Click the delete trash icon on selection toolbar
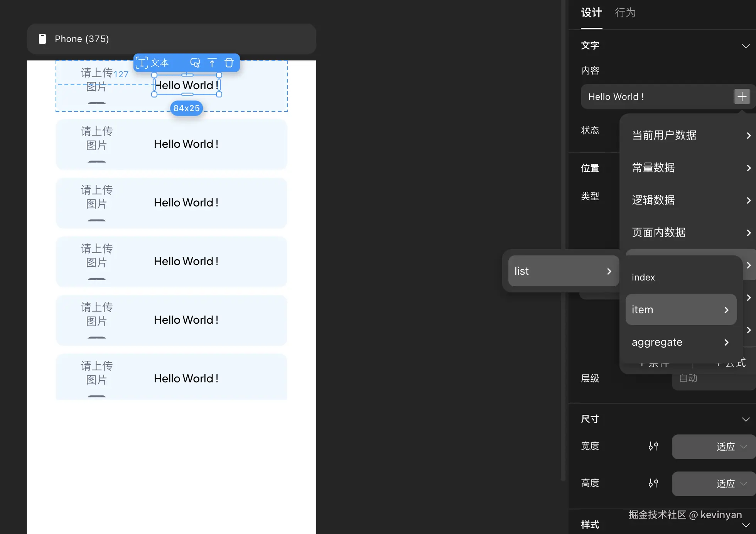 [229, 63]
